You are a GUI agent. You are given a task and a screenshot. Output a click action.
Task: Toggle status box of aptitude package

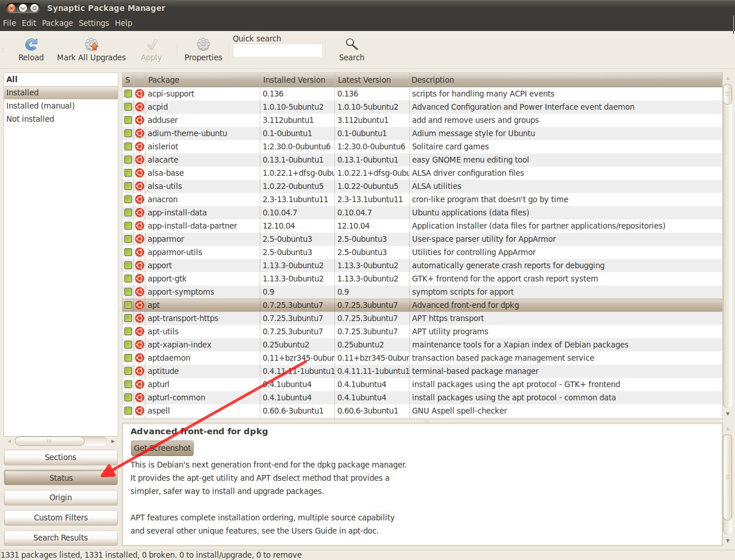click(128, 371)
